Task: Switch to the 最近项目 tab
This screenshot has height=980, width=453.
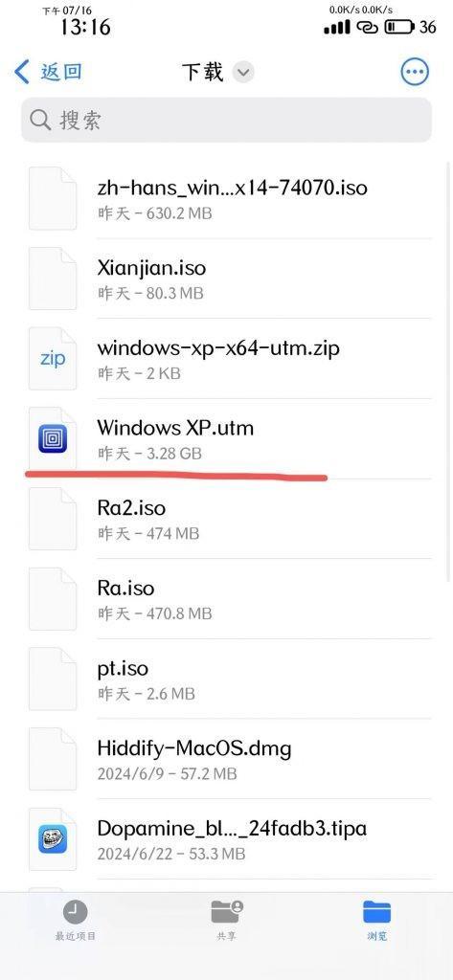Action: point(75,922)
